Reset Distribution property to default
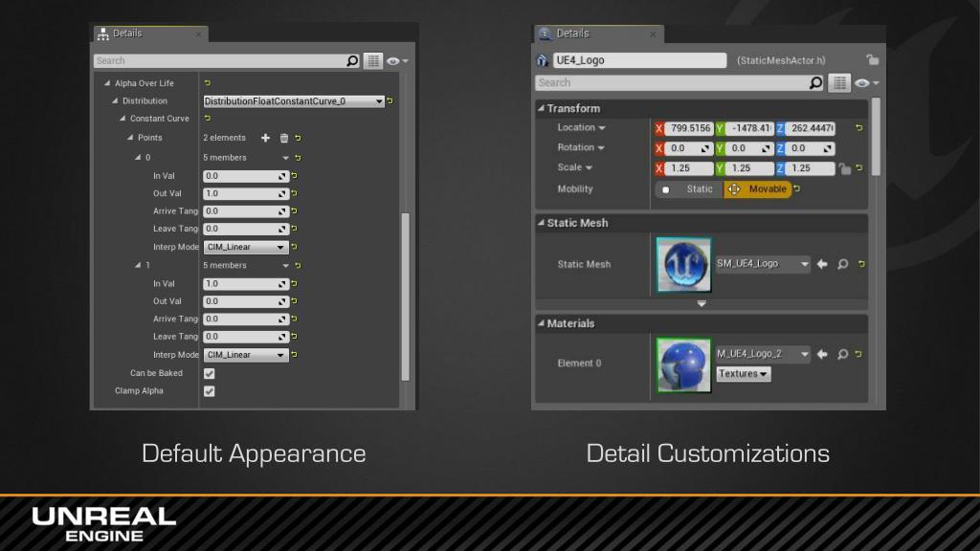The width and height of the screenshot is (980, 551). pos(390,100)
